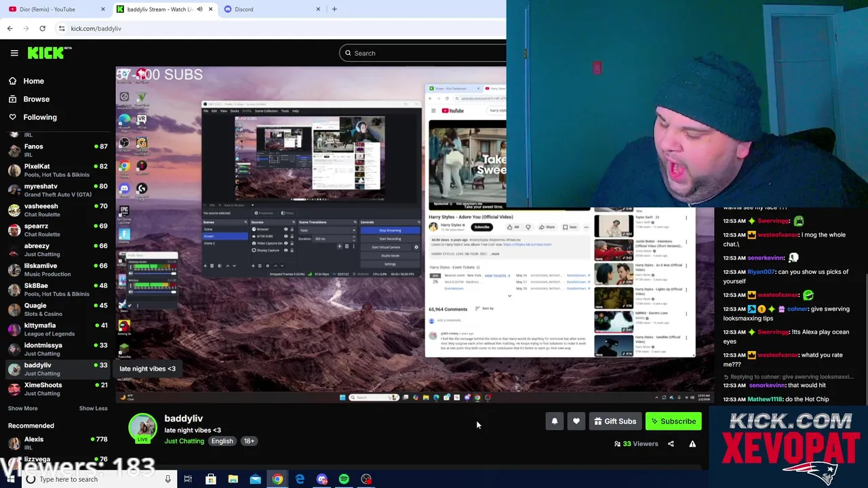This screenshot has width=868, height=488.
Task: Open File Explorer from taskbar
Action: click(x=233, y=479)
